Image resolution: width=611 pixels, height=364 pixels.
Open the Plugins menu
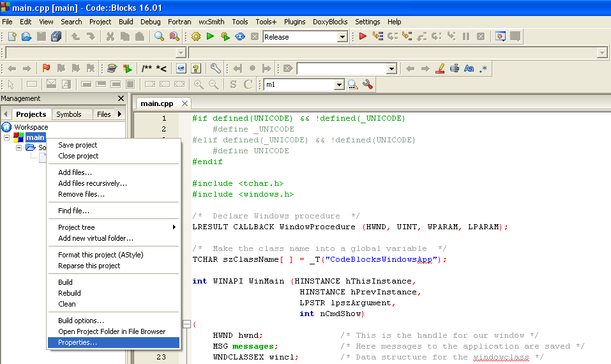(x=294, y=22)
